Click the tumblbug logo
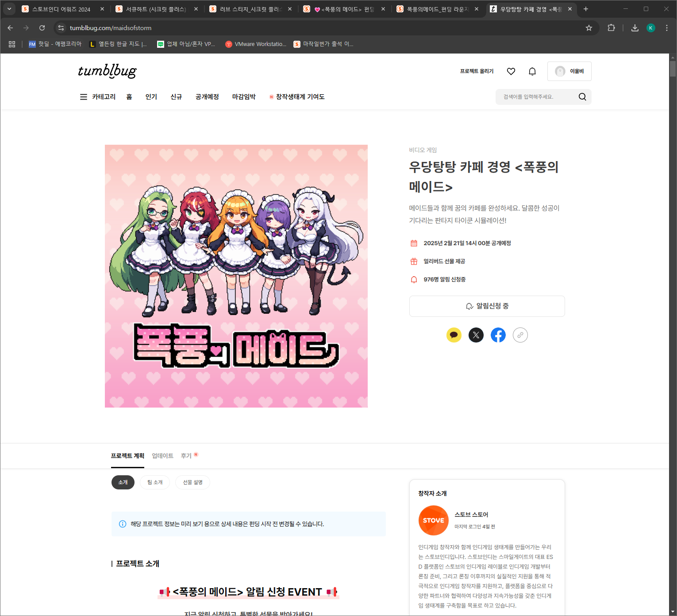This screenshot has height=616, width=677. tap(107, 71)
